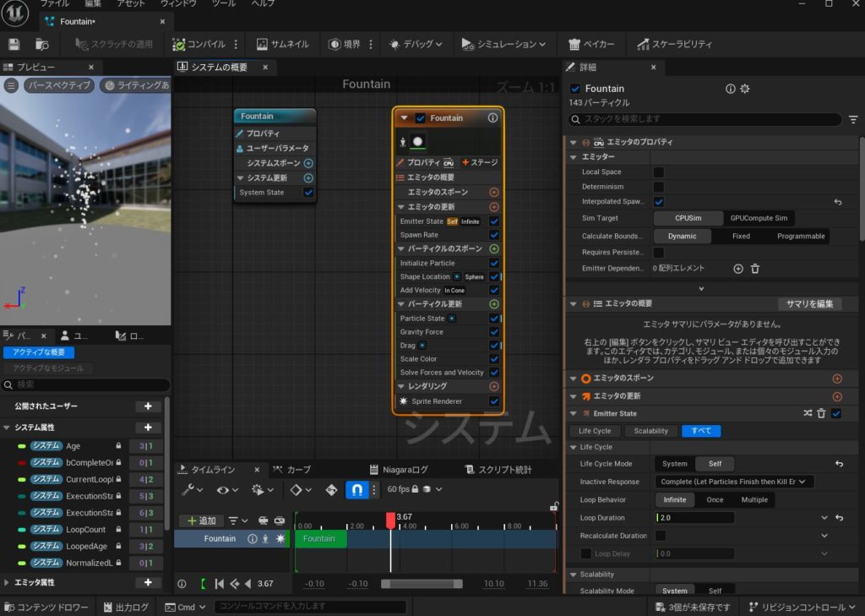Collapse the システム属性 section
The image size is (865, 616).
click(8, 428)
